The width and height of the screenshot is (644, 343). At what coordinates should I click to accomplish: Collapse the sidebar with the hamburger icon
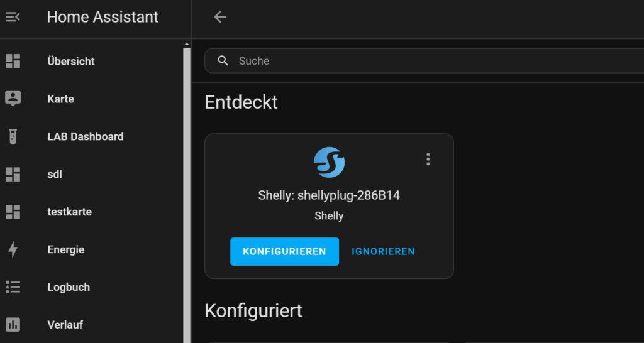pos(13,17)
